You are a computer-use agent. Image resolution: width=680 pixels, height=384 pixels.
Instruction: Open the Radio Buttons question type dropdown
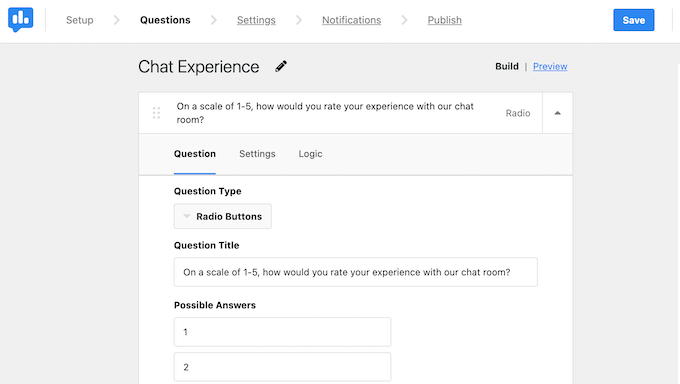tap(222, 216)
